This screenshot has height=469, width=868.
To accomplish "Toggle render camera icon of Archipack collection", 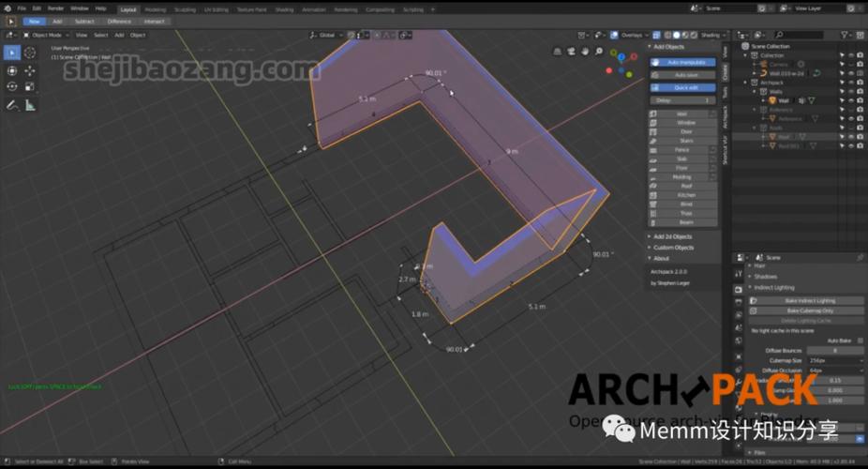I will click(860, 83).
